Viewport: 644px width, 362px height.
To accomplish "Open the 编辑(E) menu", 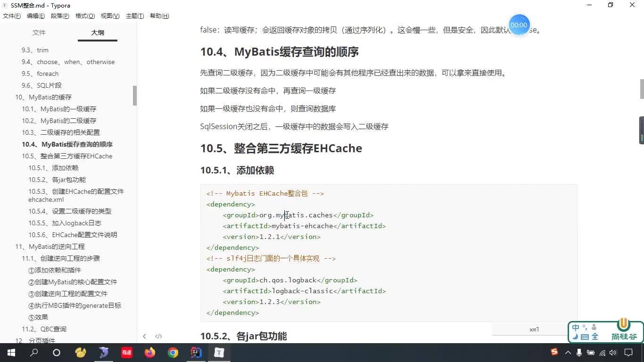I will pyautogui.click(x=36, y=16).
